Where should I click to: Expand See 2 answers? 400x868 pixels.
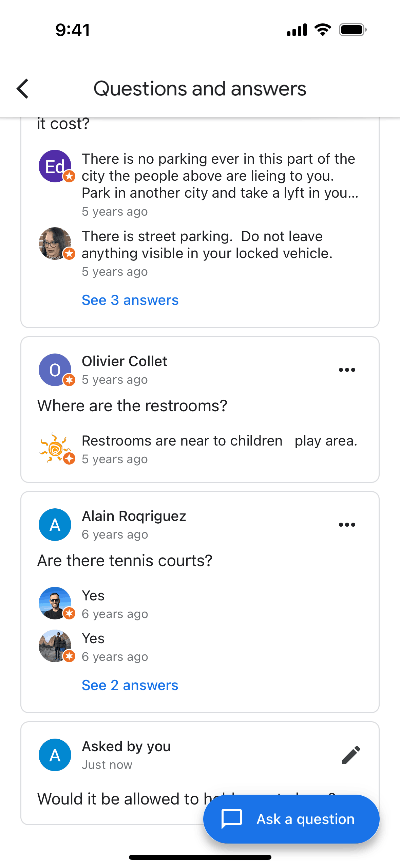[130, 685]
